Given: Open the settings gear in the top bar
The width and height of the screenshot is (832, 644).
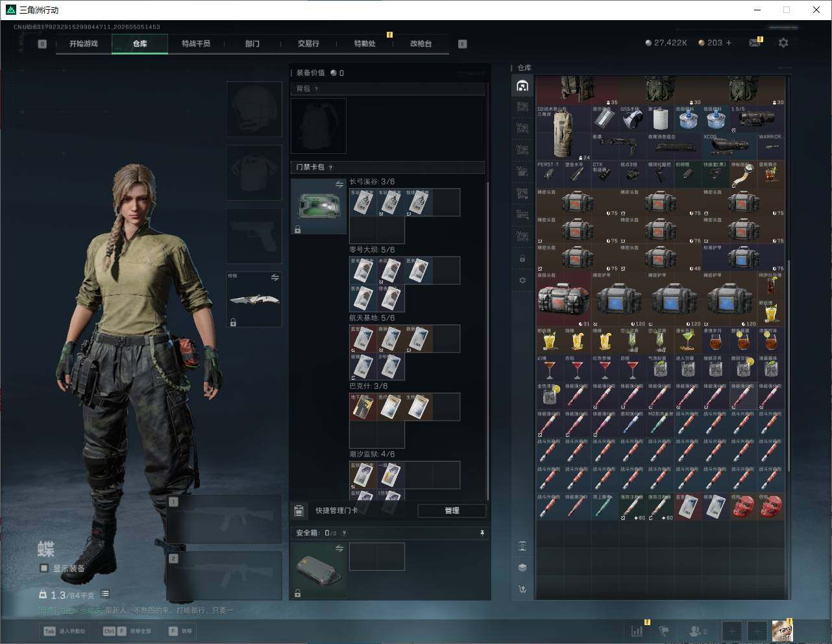Looking at the screenshot, I should pyautogui.click(x=783, y=43).
